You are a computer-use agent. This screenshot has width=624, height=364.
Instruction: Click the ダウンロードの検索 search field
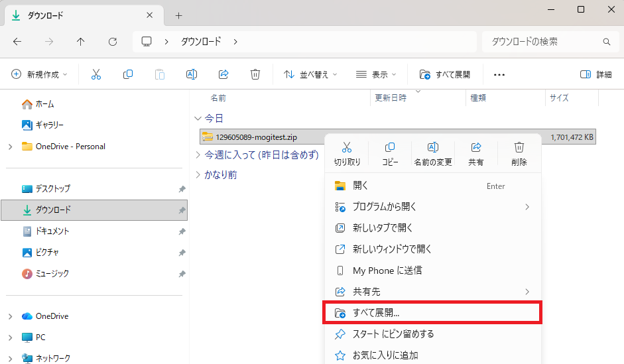[549, 41]
